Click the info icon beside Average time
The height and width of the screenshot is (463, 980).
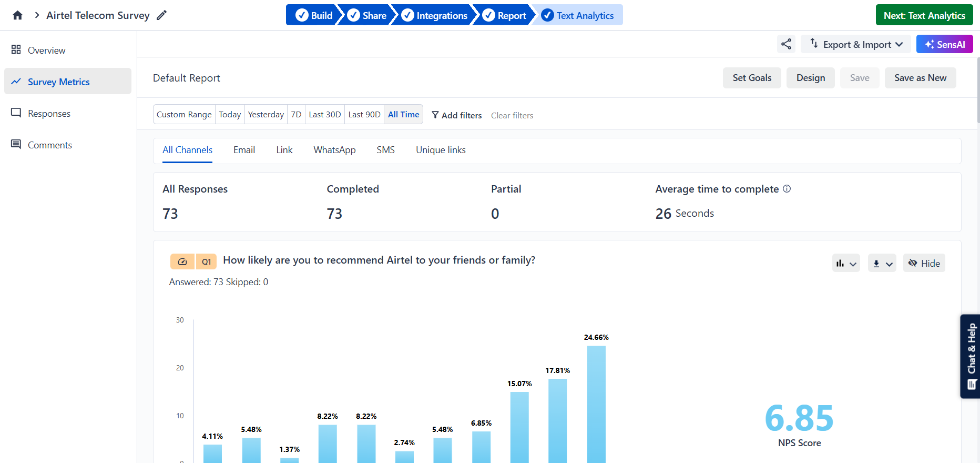(x=787, y=189)
